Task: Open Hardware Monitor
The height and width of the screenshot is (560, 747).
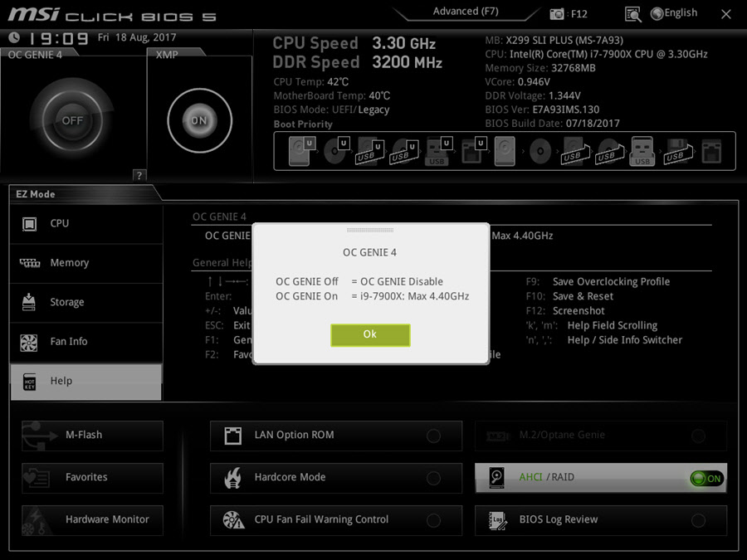Action: click(x=92, y=519)
